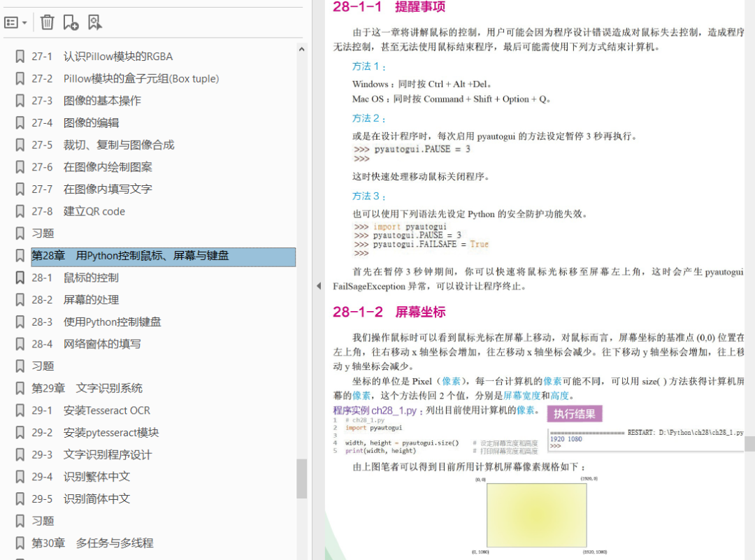This screenshot has width=755, height=560.
Task: Select bookmark 29-3 文字识别程序设计
Action: point(92,455)
